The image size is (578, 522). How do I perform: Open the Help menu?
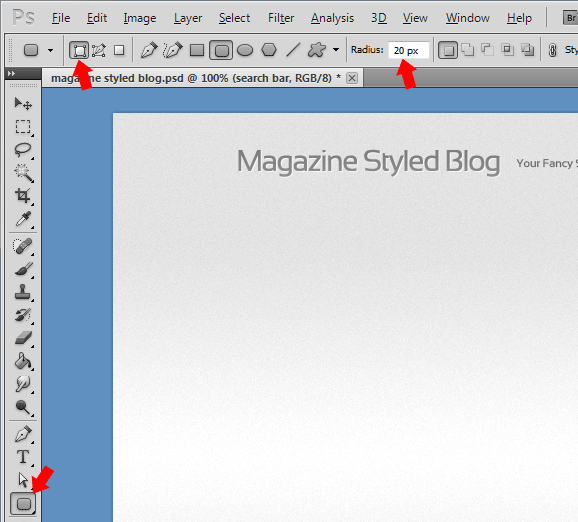click(519, 18)
